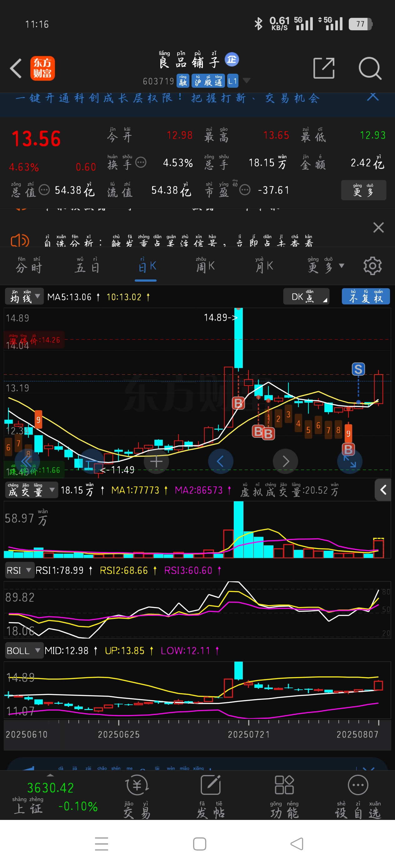Open the 发帖 post icon
This screenshot has width=395, height=868.
pos(211,797)
